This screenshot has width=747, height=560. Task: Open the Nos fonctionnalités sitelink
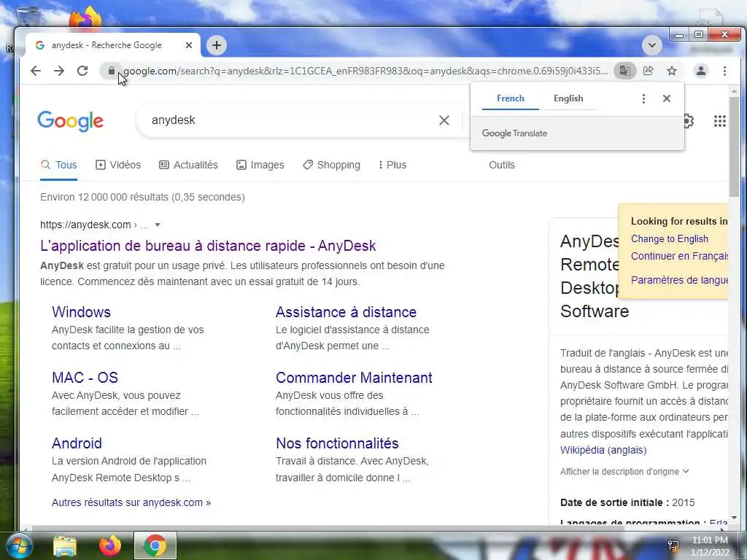[x=337, y=443]
